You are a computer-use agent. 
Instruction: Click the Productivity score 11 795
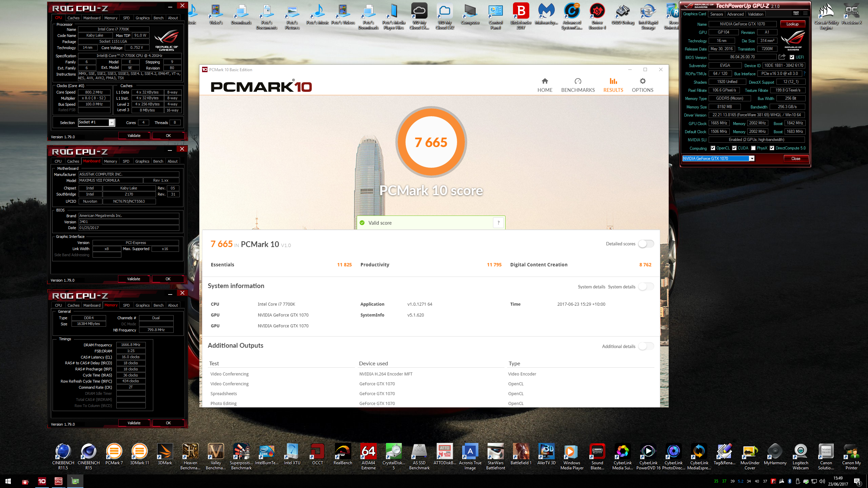(x=494, y=265)
